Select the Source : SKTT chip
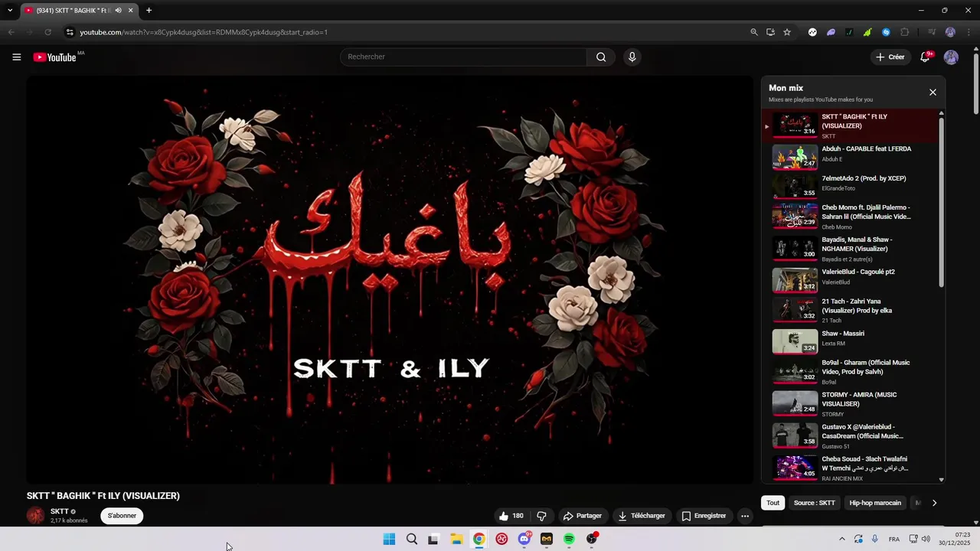 (814, 503)
